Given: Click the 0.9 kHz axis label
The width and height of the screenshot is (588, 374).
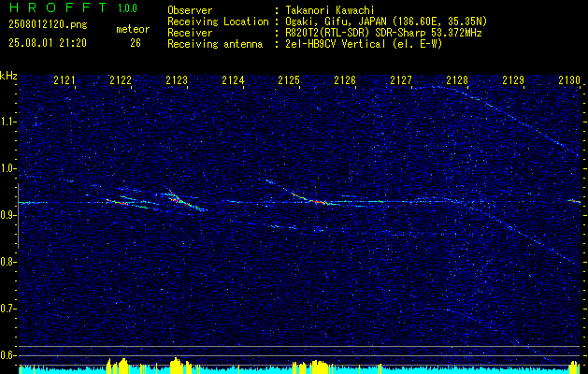Looking at the screenshot, I should pos(7,215).
